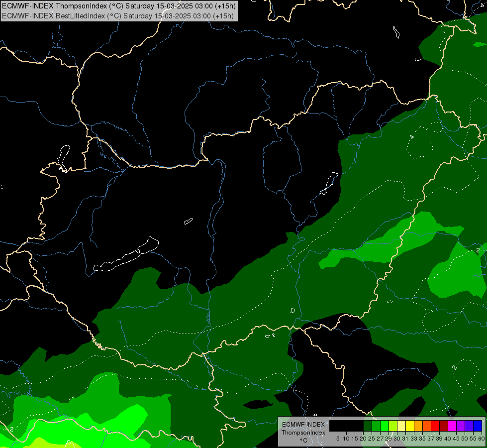Image resolution: width=487 pixels, height=448 pixels.
Task: Click the legend's °C unit label
Action: (x=303, y=440)
